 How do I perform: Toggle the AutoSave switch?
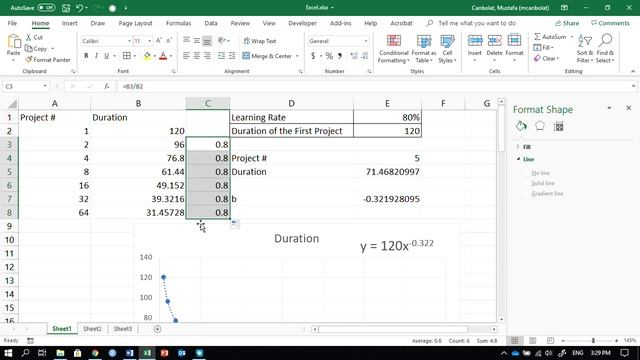(46, 8)
